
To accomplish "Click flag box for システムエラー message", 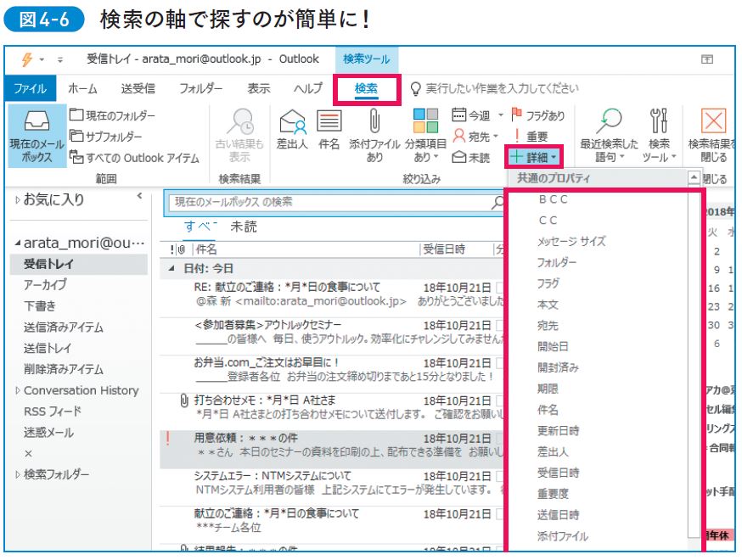I will (x=499, y=476).
